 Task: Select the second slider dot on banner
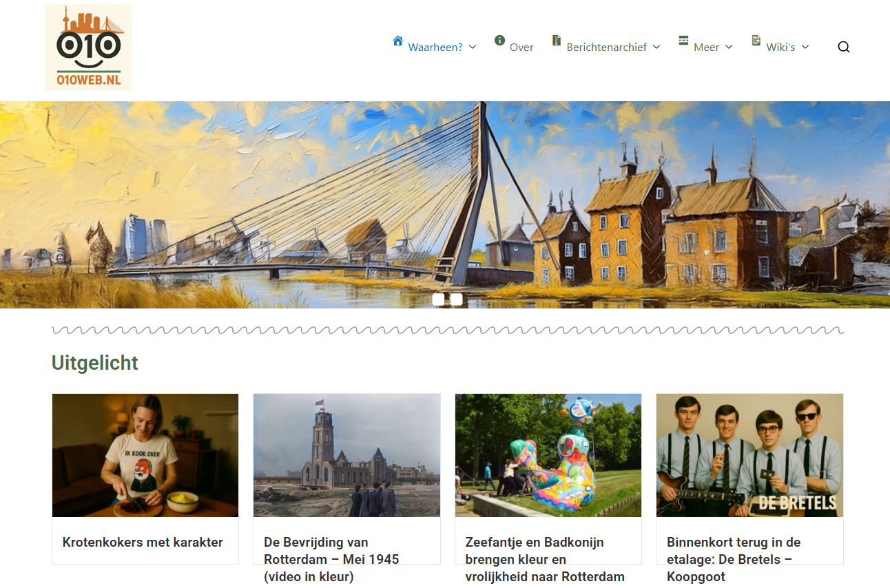[457, 300]
